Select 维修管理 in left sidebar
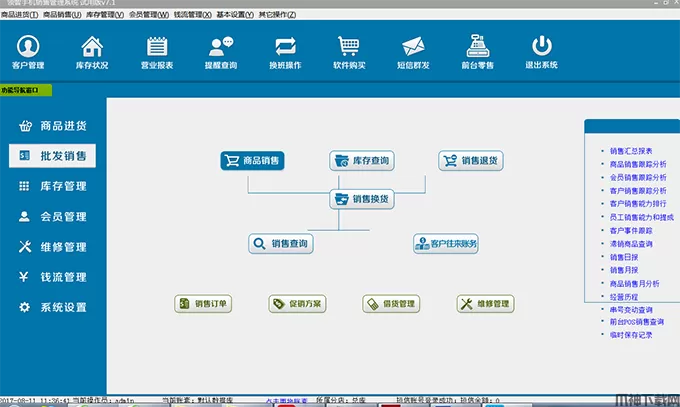This screenshot has height=407, width=680. coord(52,247)
